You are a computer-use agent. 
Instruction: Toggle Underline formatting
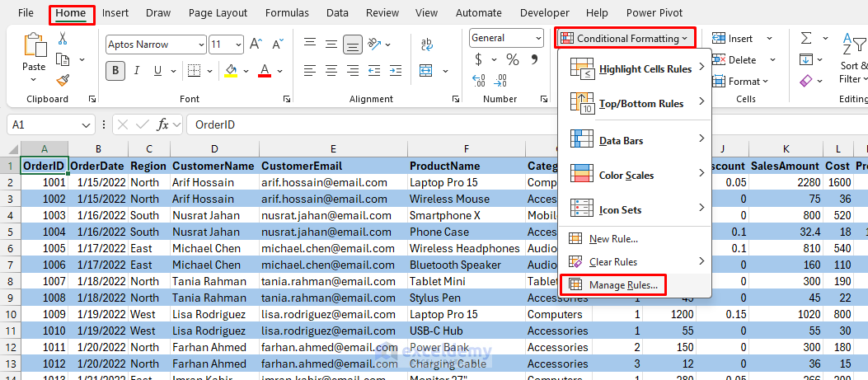[157, 70]
